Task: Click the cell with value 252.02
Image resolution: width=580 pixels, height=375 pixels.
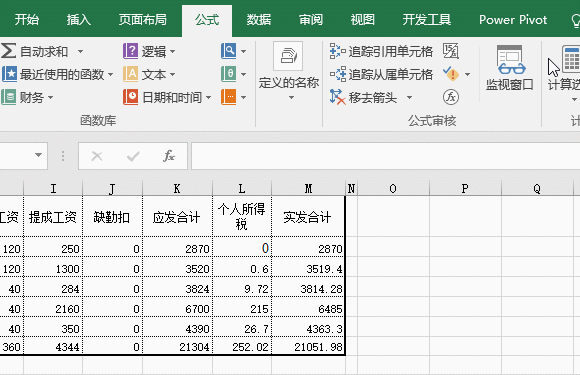Action: 242,347
